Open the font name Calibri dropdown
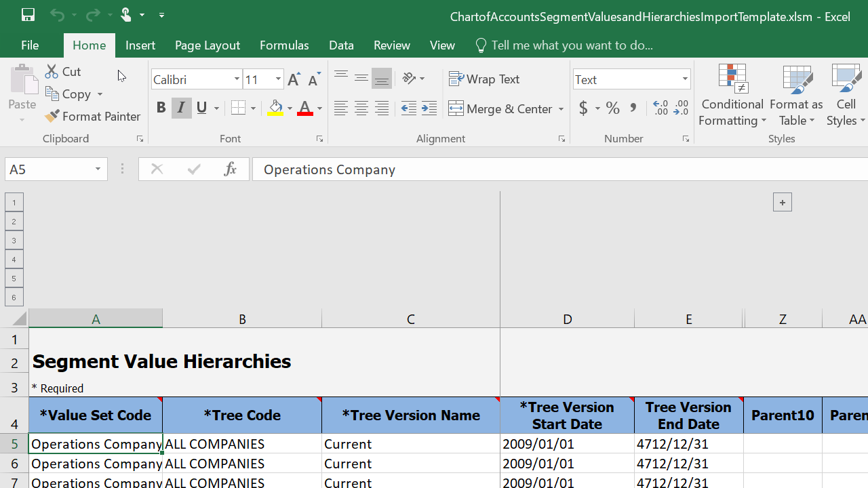The width and height of the screenshot is (868, 488). (x=237, y=79)
